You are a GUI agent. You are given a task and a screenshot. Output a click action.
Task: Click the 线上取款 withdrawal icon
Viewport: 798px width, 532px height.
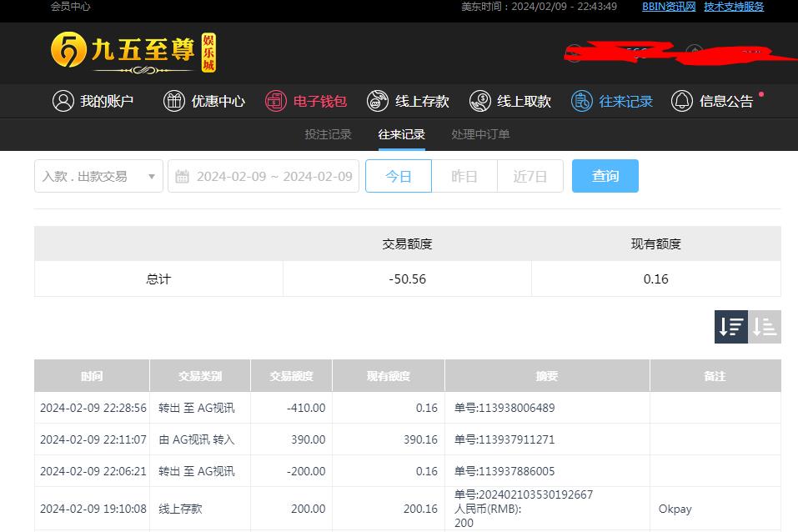point(479,101)
